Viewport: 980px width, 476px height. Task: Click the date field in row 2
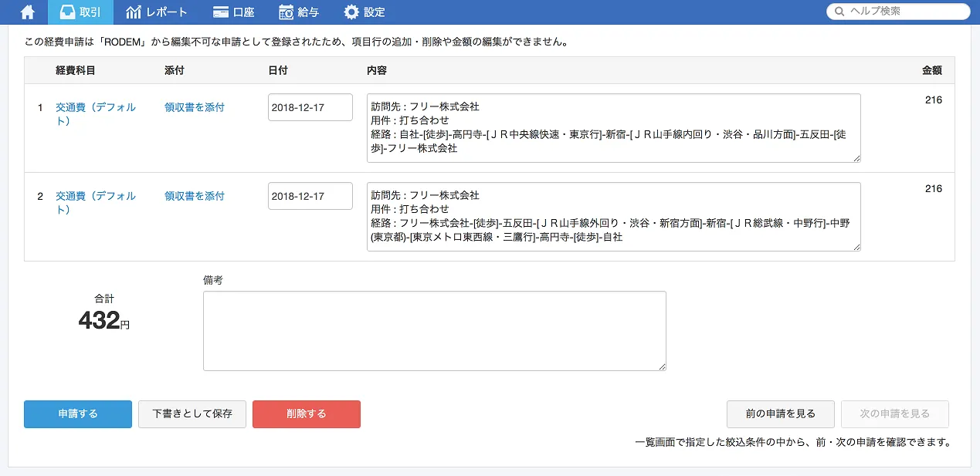pyautogui.click(x=310, y=197)
